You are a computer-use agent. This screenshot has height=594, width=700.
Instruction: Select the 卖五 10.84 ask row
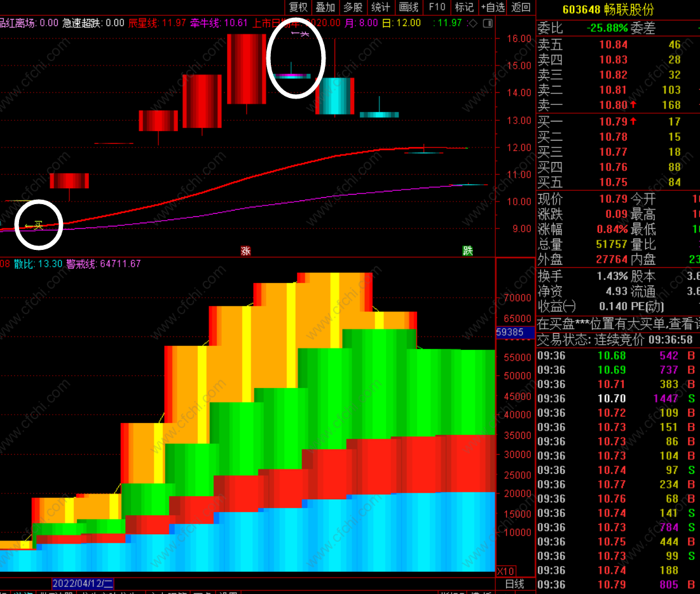pyautogui.click(x=618, y=45)
